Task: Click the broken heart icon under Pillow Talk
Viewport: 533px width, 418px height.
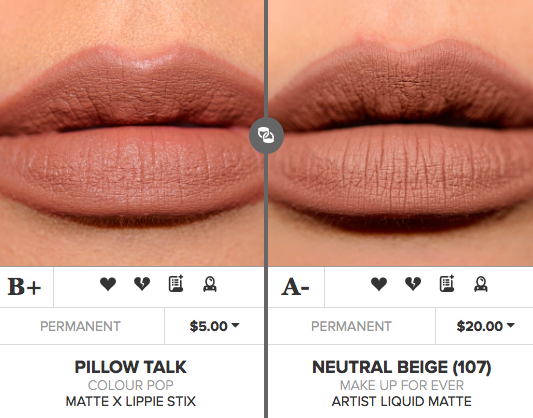Action: pyautogui.click(x=142, y=284)
